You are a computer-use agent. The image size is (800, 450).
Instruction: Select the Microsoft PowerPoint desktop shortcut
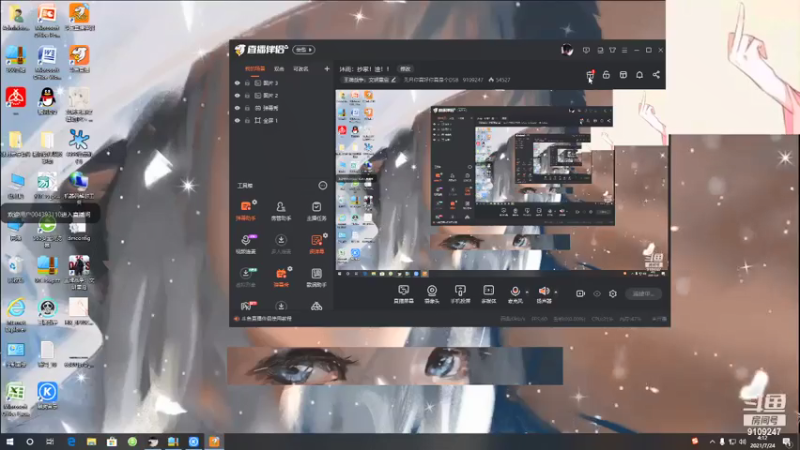pos(47,20)
